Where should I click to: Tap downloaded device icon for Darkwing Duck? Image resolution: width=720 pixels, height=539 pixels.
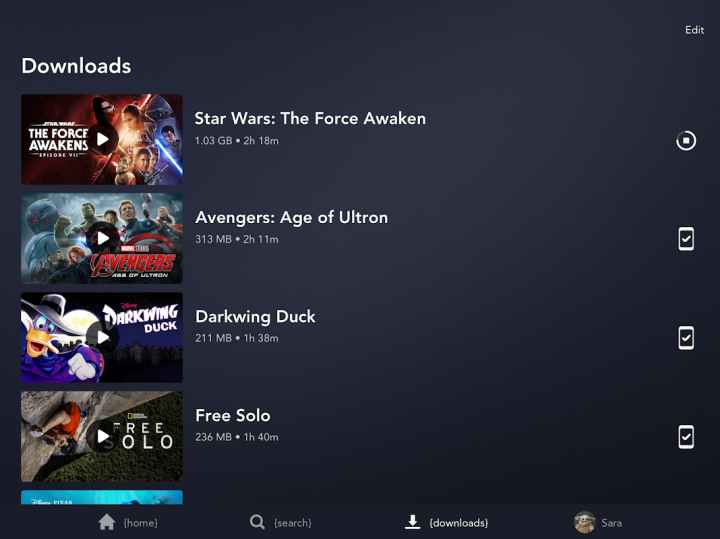[686, 338]
